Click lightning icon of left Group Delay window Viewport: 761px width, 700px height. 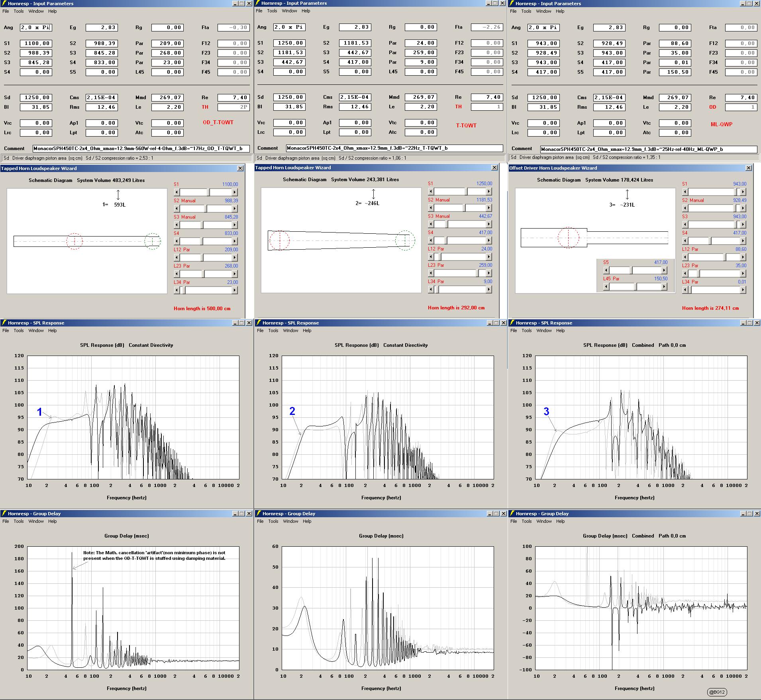[x=4, y=514]
